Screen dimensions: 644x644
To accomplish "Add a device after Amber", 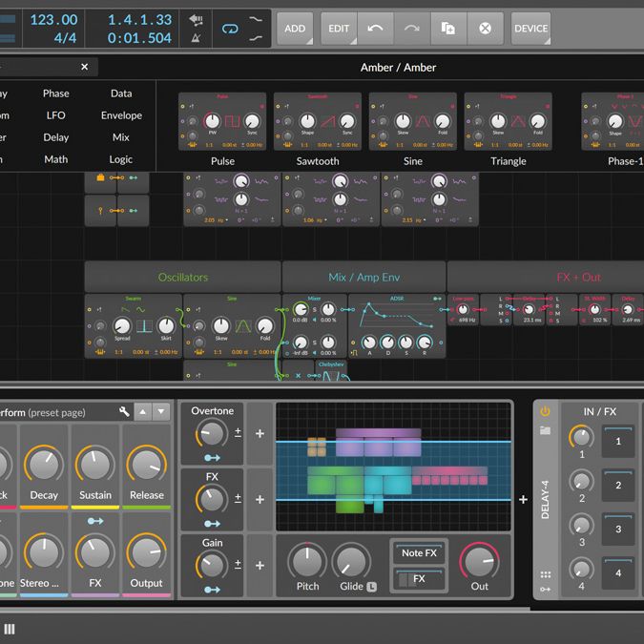I will [523, 499].
